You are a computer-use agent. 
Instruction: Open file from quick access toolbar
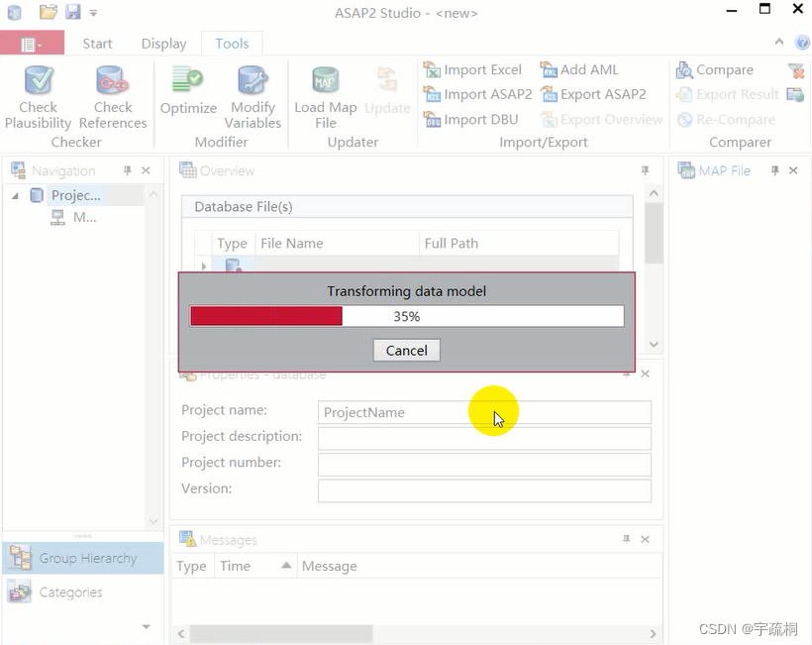point(49,12)
